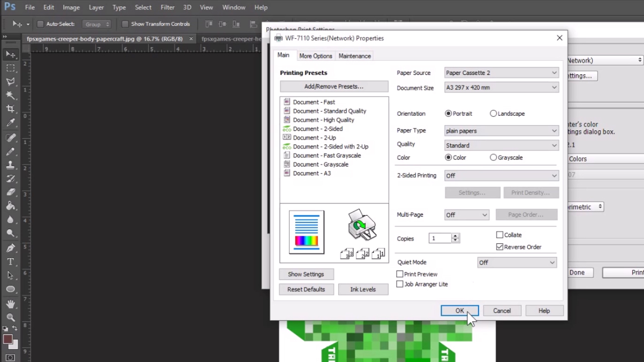Select the Paint Bucket tool
The height and width of the screenshot is (362, 644).
point(11,206)
